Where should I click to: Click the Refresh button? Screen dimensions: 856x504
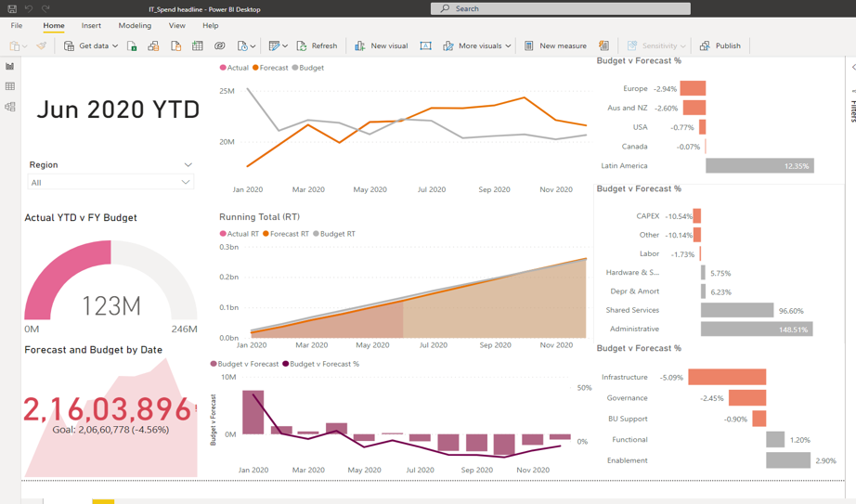[317, 45]
